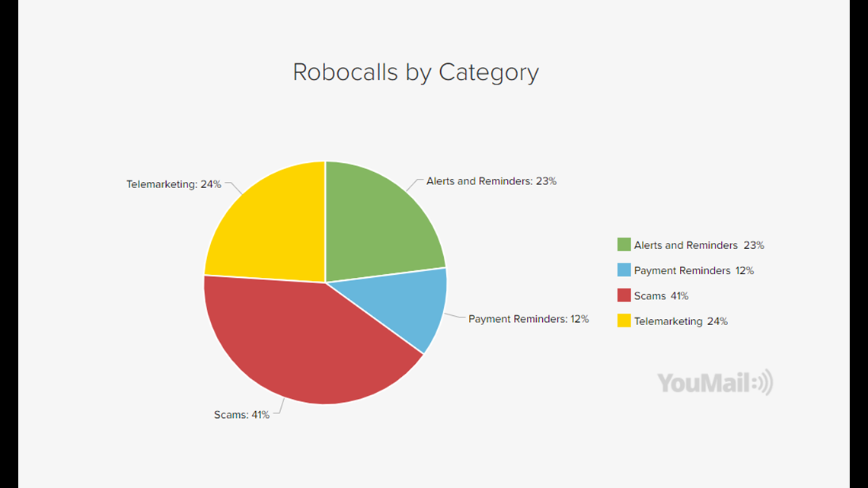Toggle 'Payment Reminders 12%' legend text

point(694,270)
